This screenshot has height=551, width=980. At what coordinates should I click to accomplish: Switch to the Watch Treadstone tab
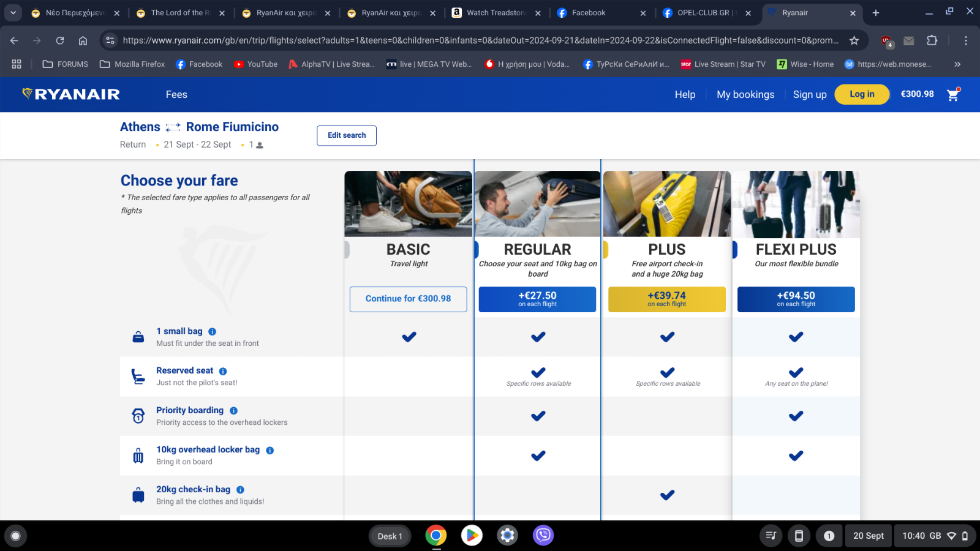click(x=496, y=13)
